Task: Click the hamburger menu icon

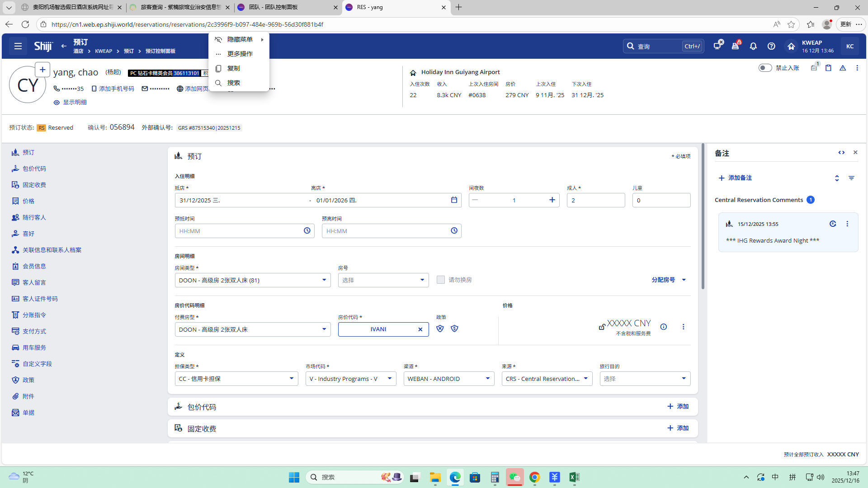Action: (x=18, y=46)
